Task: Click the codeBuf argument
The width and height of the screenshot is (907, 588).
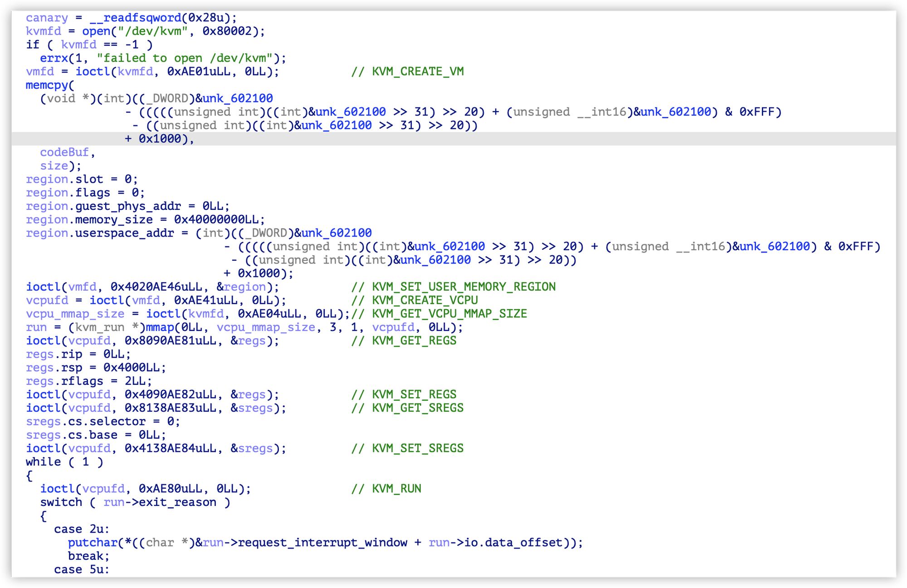Action: 64,152
